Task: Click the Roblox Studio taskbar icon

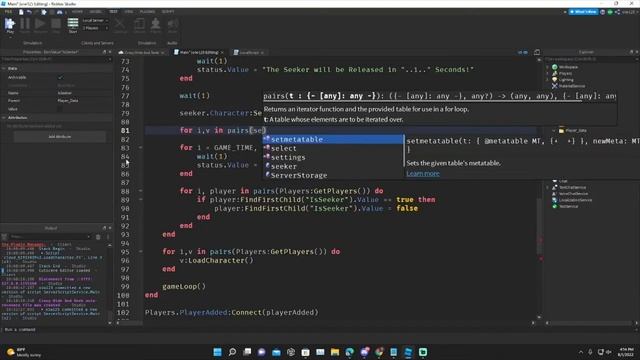Action: [408, 352]
